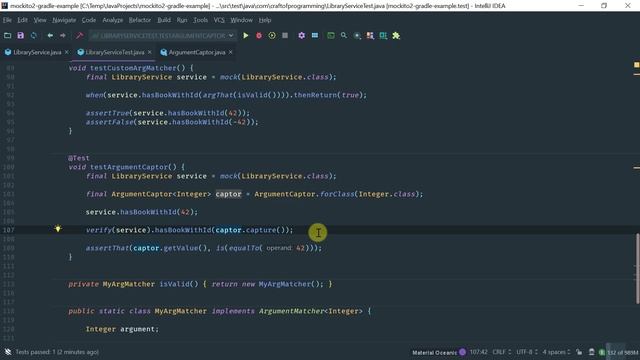Image resolution: width=640 pixels, height=360 pixels.
Task: Open the run configuration dropdown
Action: [162, 36]
